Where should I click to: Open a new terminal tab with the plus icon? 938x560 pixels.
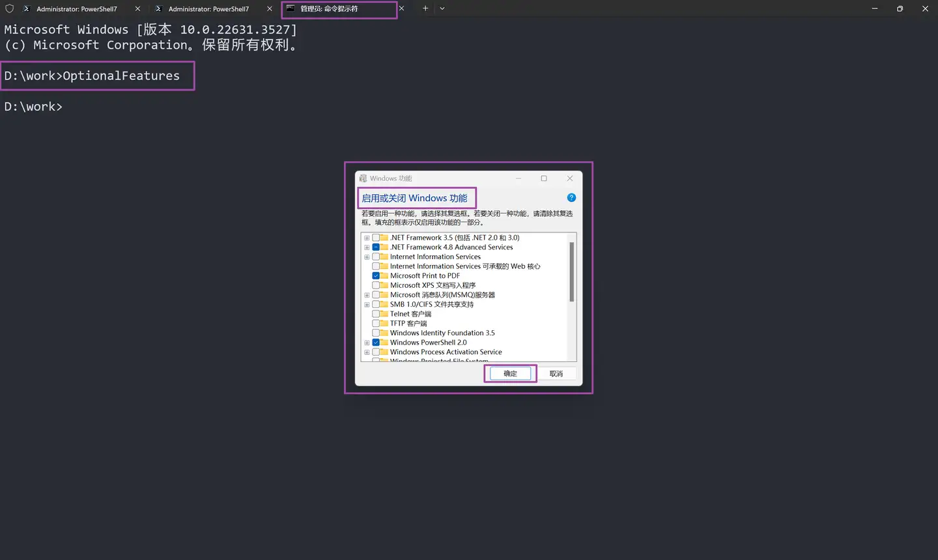425,8
